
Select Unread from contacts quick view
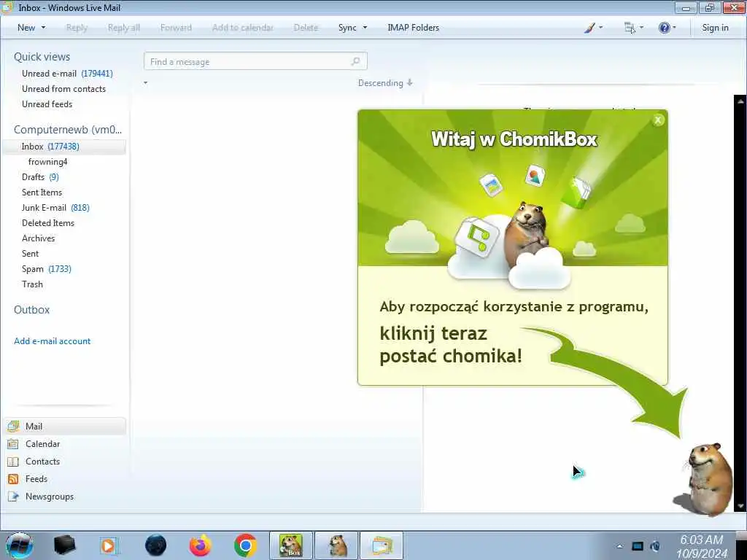64,88
